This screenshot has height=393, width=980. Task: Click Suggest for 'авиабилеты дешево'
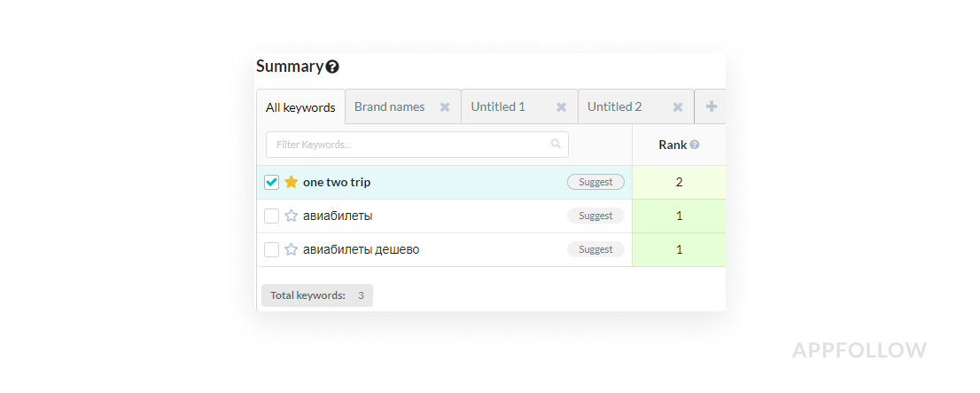point(595,249)
